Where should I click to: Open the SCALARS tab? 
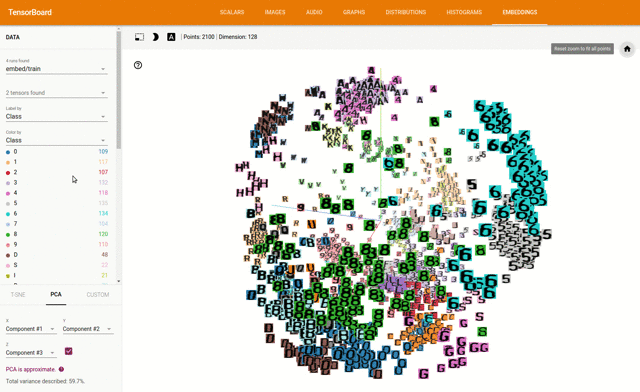coord(232,12)
